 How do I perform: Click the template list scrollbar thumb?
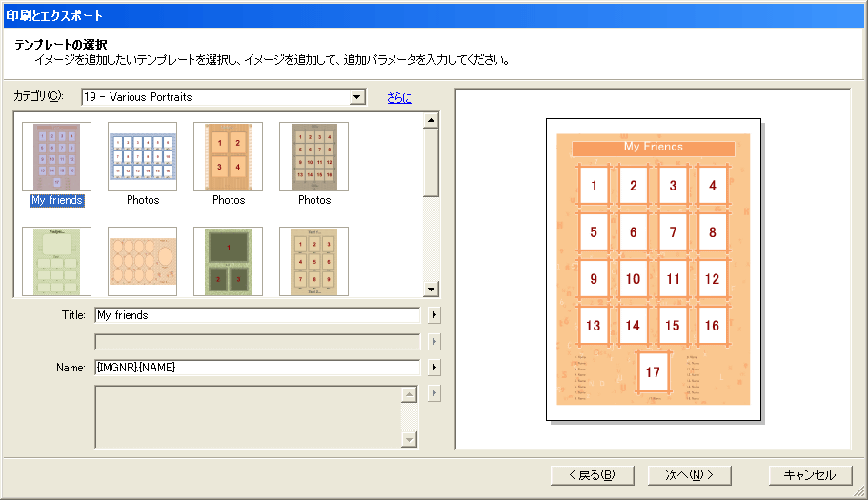click(432, 163)
